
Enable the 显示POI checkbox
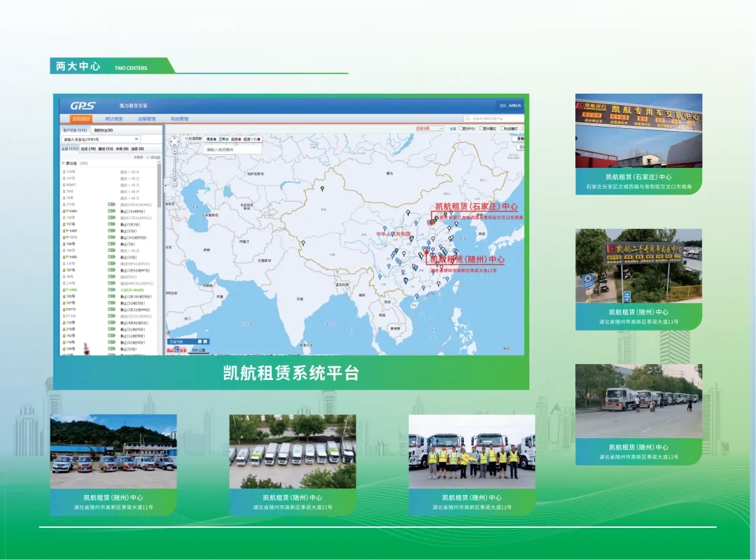pyautogui.click(x=461, y=129)
